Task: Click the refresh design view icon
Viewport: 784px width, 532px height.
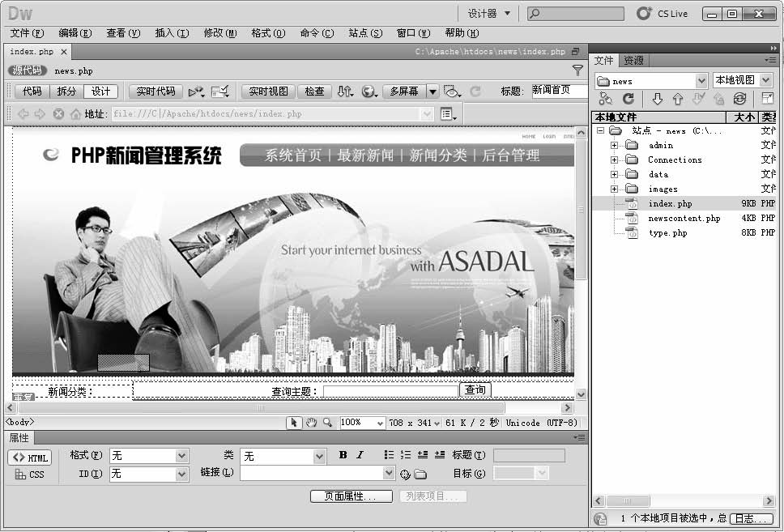Action: [475, 92]
